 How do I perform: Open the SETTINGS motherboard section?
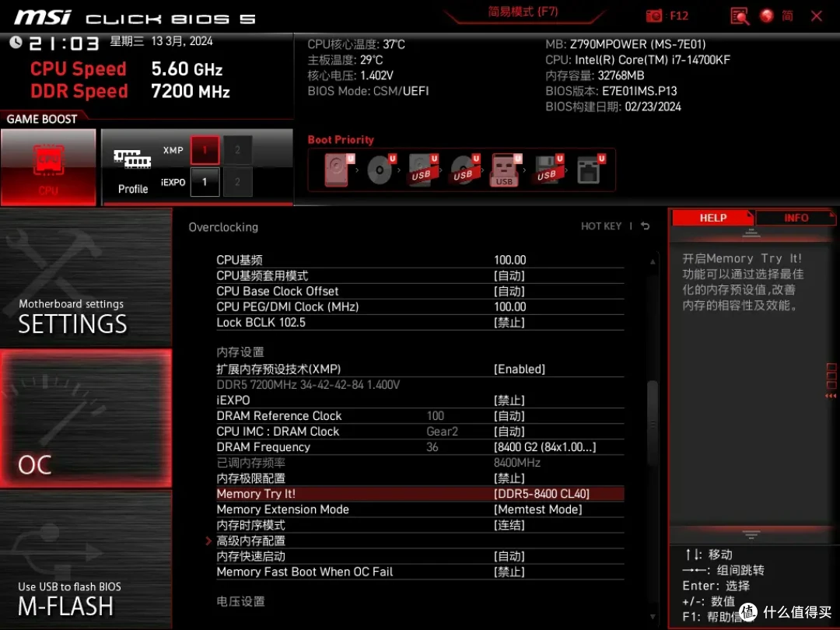pos(86,278)
